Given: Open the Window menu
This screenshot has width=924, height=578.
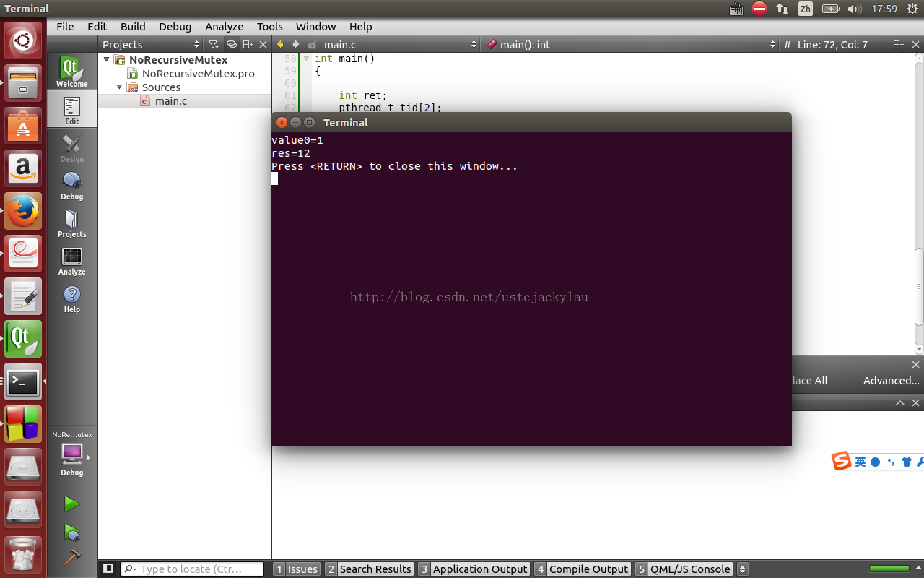Looking at the screenshot, I should 315,27.
